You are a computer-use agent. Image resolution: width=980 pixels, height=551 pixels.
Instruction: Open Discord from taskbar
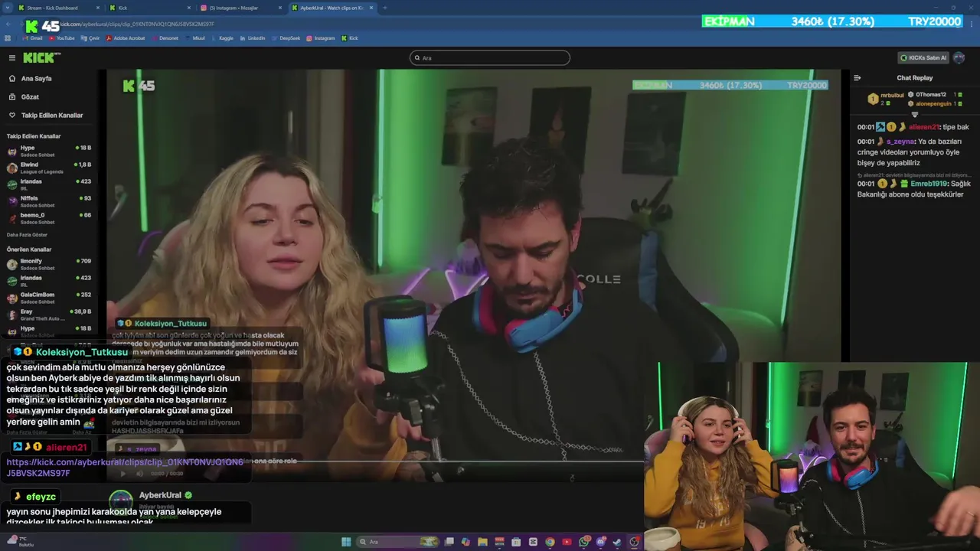pos(601,542)
